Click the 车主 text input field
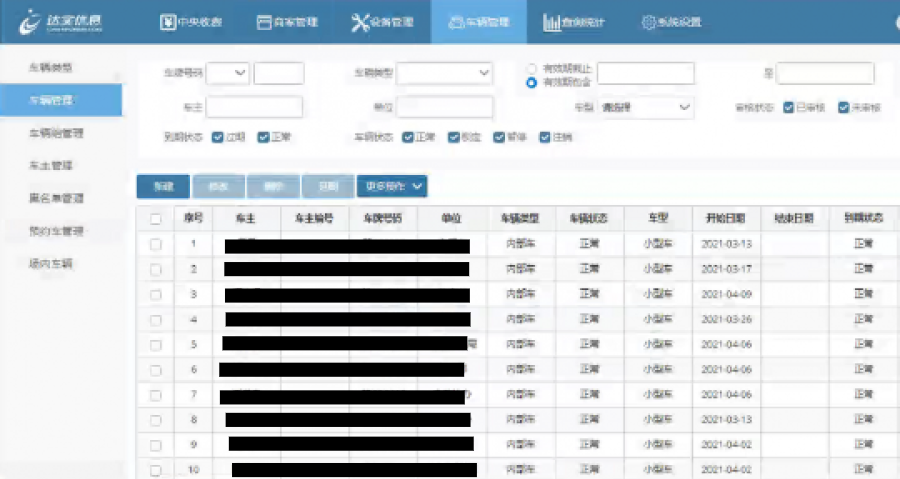 click(x=254, y=107)
